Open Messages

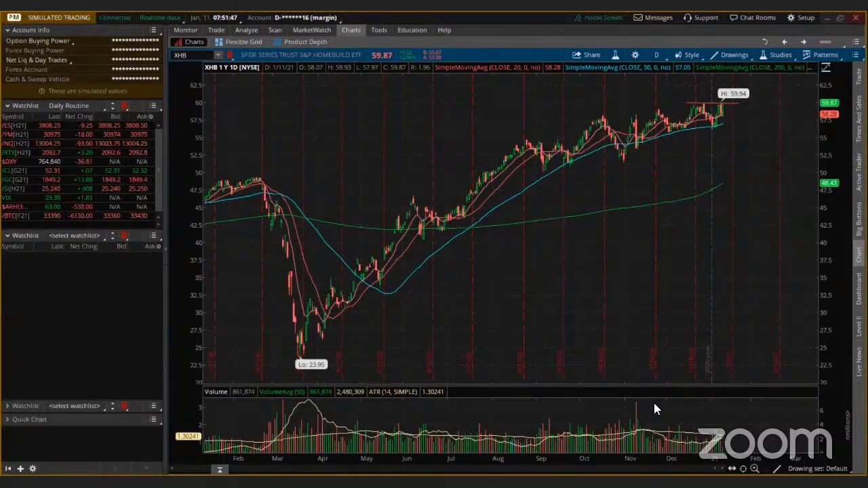coord(653,18)
